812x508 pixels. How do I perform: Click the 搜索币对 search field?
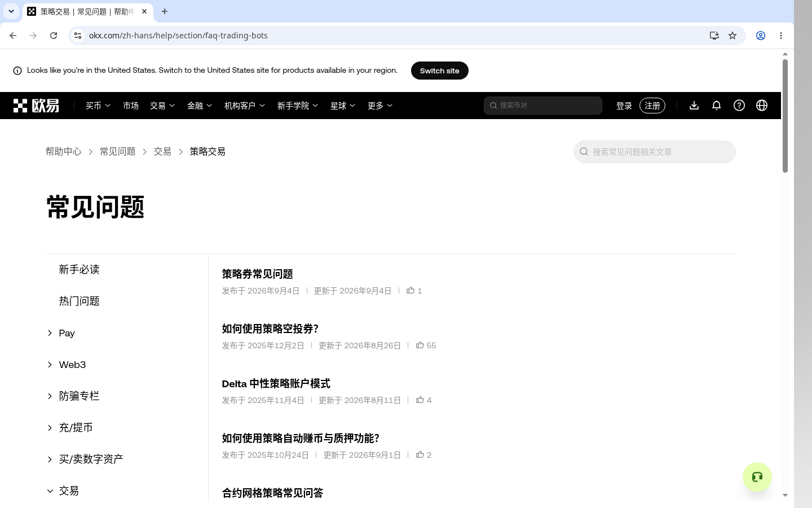(x=543, y=106)
